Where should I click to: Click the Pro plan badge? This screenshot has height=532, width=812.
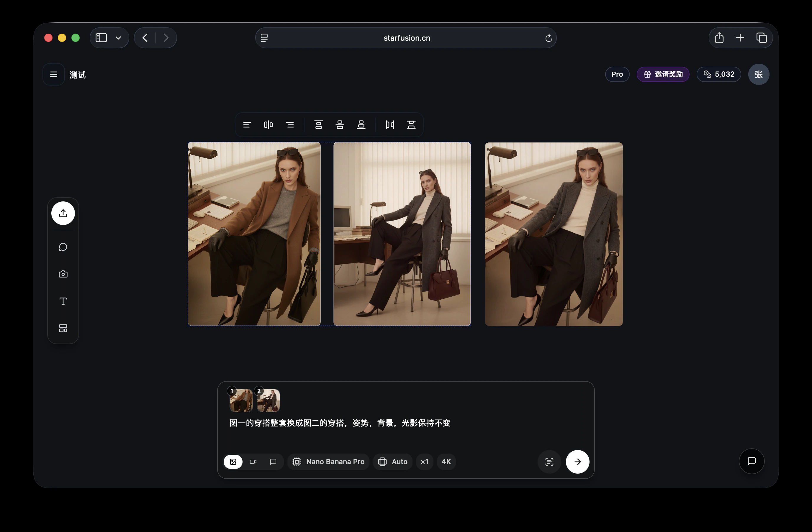click(617, 74)
